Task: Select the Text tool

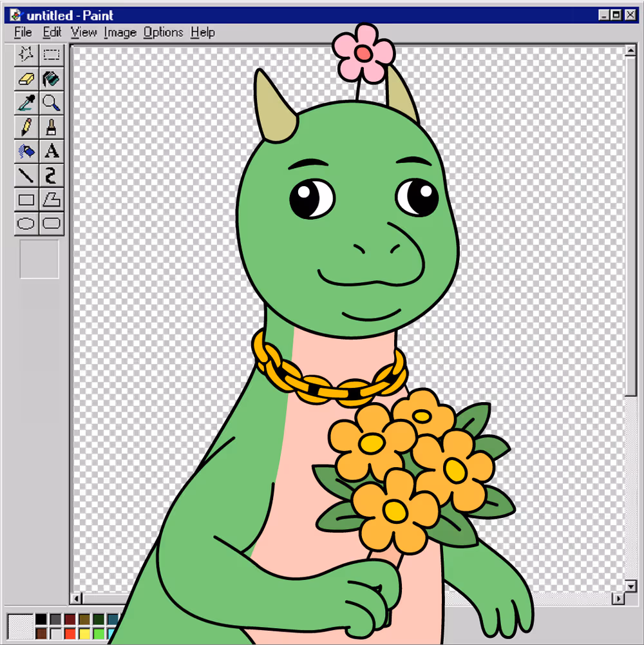Action: 52,151
